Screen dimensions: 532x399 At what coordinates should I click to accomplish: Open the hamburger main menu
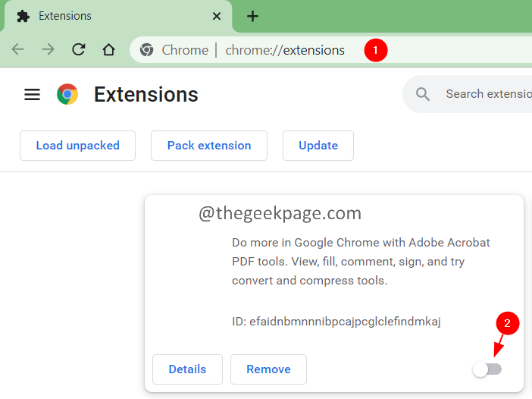tap(32, 94)
